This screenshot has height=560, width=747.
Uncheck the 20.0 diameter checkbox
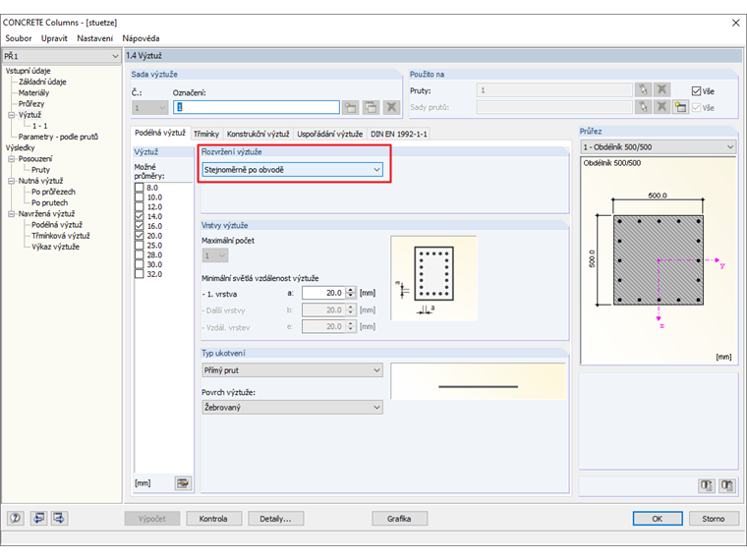[x=140, y=236]
